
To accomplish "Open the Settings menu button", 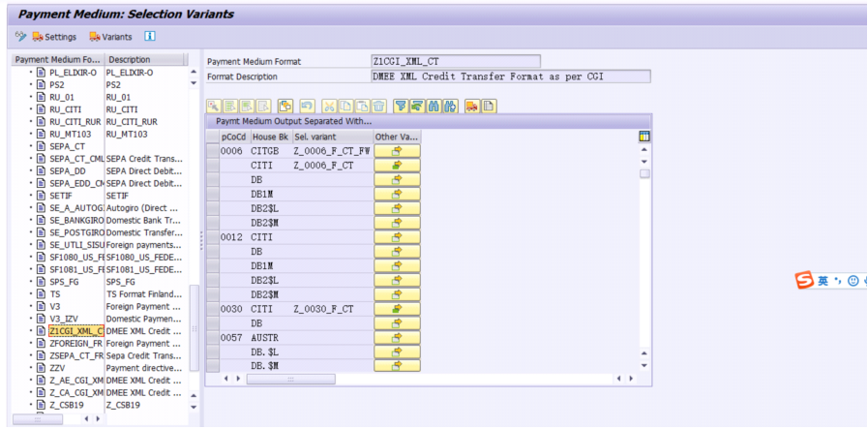I will (x=54, y=37).
